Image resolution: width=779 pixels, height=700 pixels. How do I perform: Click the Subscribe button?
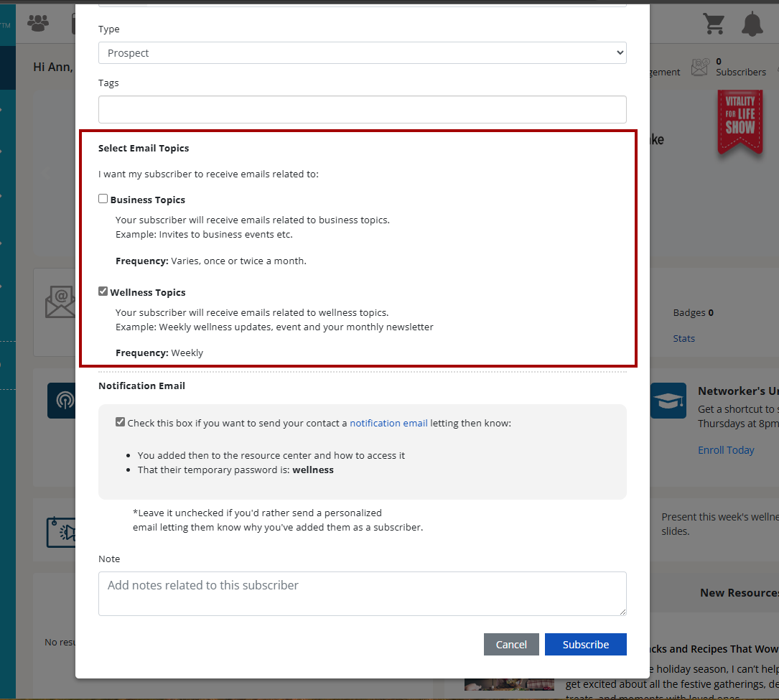585,644
